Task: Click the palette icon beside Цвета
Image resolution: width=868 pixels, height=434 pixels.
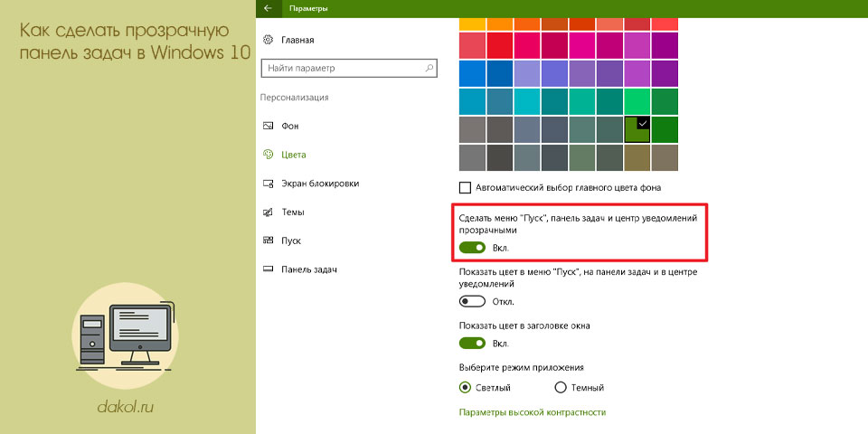Action: pyautogui.click(x=269, y=155)
